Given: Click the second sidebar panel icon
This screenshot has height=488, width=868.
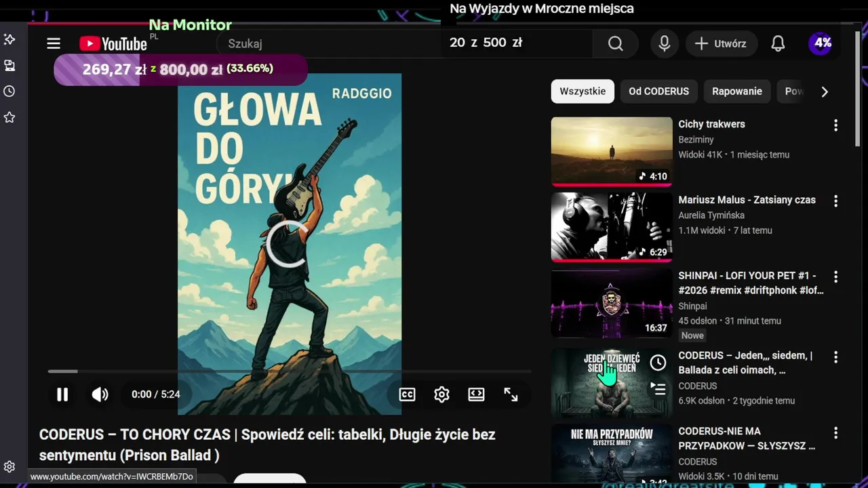Looking at the screenshot, I should tap(9, 66).
